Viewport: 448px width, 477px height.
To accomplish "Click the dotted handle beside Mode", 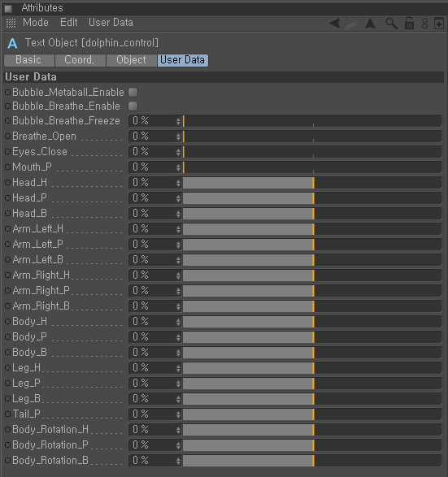I will 11,23.
